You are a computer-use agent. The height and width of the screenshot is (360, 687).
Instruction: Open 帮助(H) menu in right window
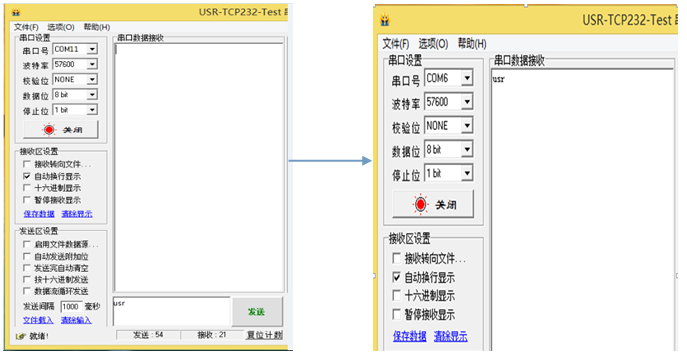472,44
